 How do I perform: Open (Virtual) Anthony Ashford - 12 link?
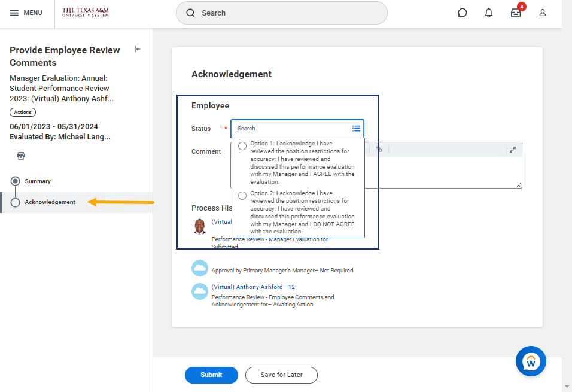click(253, 287)
